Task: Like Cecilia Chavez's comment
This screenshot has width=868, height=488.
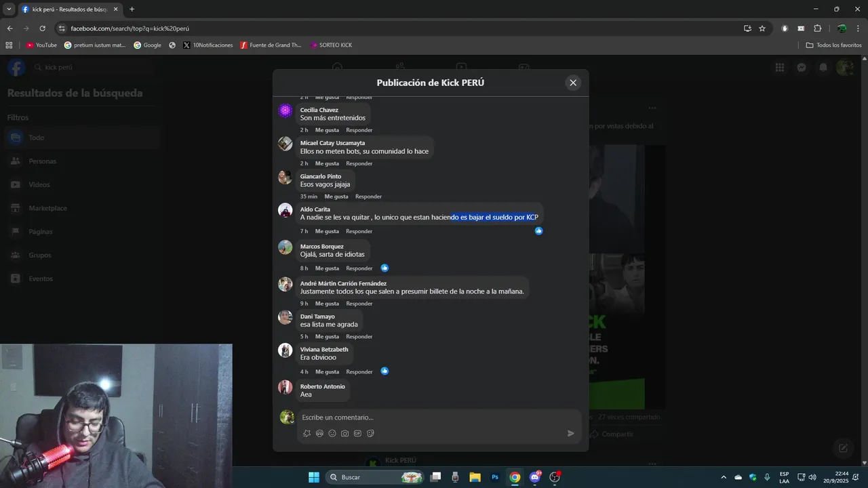Action: [x=327, y=130]
